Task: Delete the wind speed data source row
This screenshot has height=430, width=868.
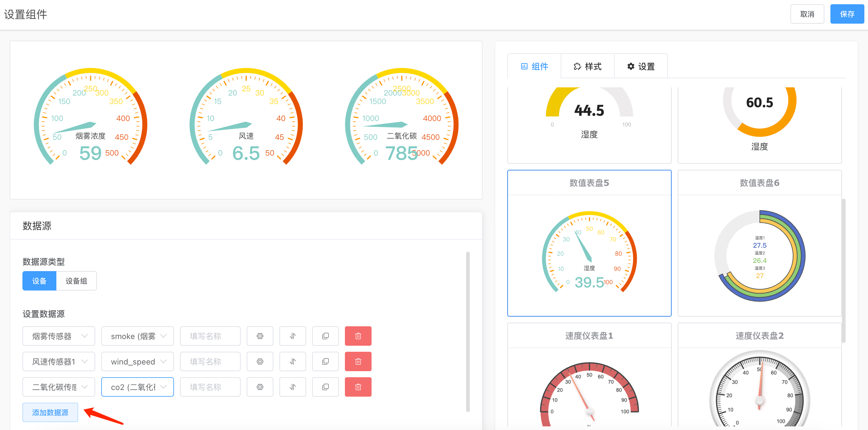Action: click(358, 361)
